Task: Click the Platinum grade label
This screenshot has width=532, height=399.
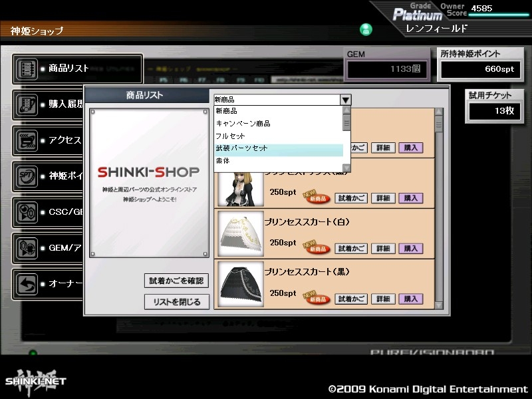Action: pyautogui.click(x=418, y=15)
